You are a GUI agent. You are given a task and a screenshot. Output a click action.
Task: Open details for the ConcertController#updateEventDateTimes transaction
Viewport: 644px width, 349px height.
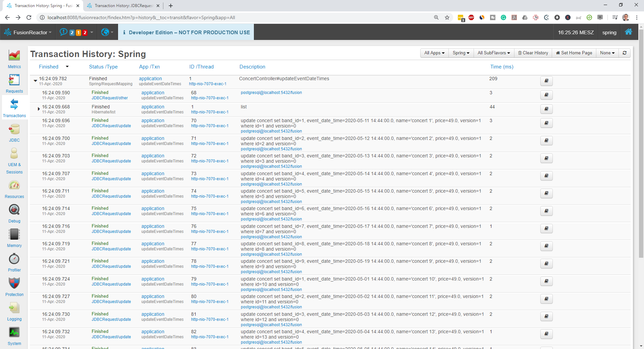coord(546,81)
